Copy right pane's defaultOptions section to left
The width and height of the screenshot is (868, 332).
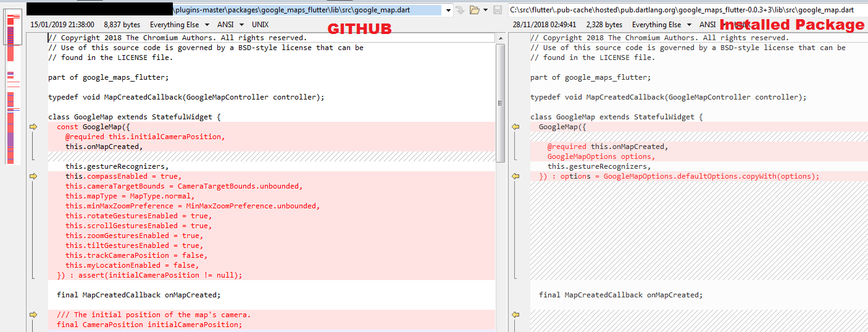[x=515, y=176]
